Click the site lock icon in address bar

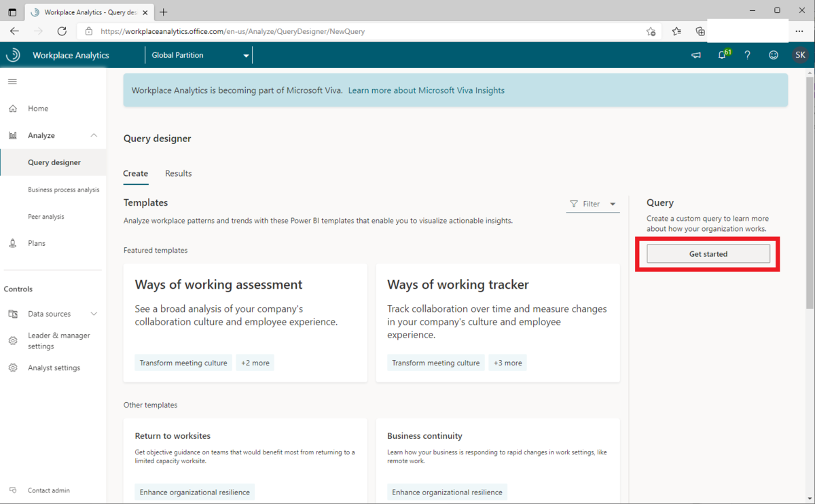pyautogui.click(x=89, y=31)
